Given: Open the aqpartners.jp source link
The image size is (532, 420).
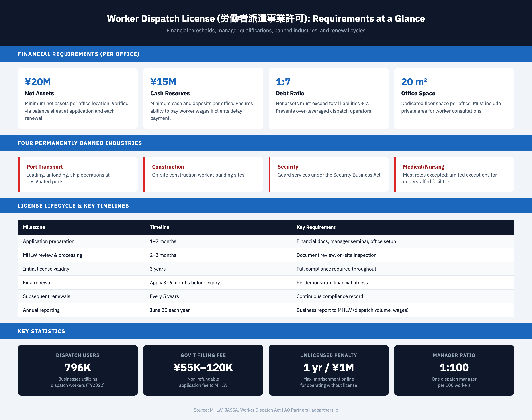Looking at the screenshot, I should pos(324,410).
